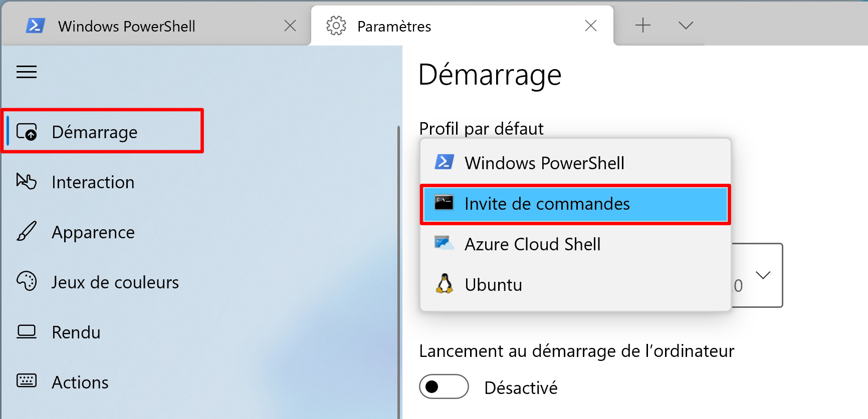This screenshot has width=868, height=419.
Task: Select the Interaction pointer icon
Action: pos(27,181)
